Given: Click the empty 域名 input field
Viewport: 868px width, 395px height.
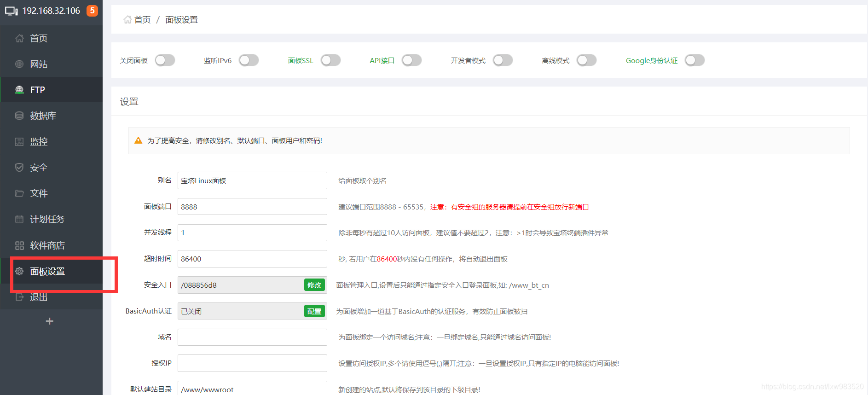Looking at the screenshot, I should coord(252,337).
